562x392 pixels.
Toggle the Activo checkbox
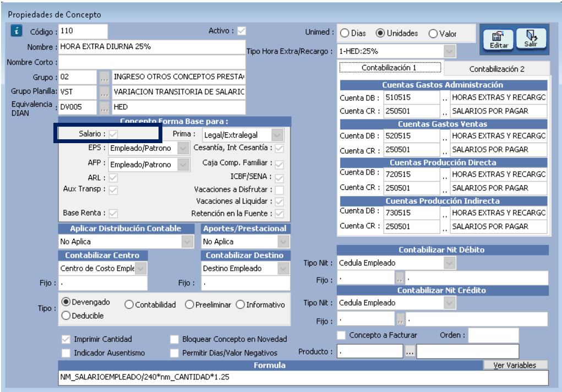[x=242, y=31]
